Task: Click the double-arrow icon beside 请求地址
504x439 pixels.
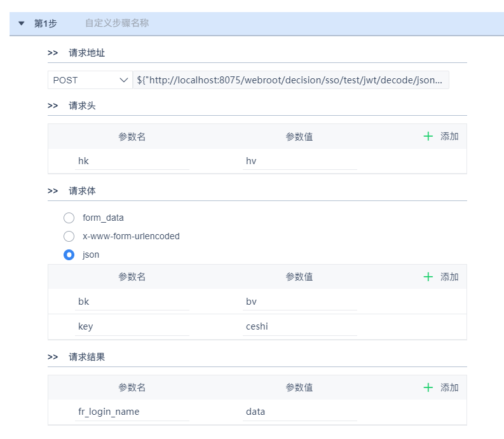Action: tap(53, 53)
